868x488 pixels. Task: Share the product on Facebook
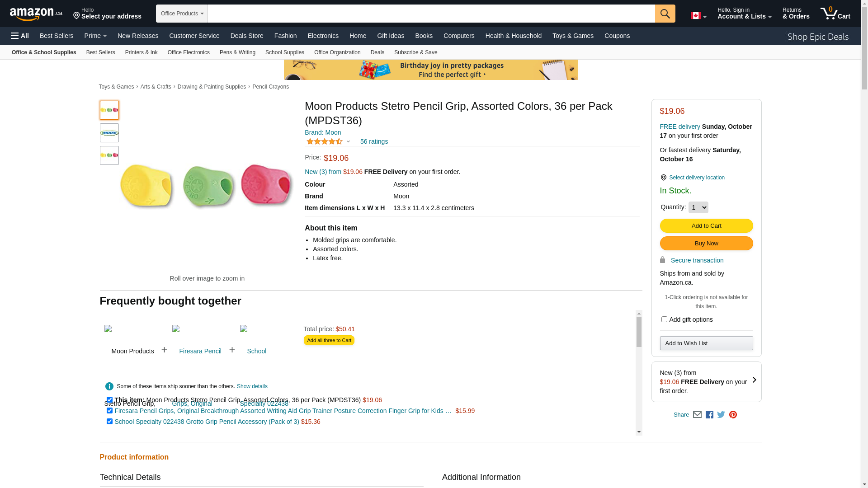709,415
